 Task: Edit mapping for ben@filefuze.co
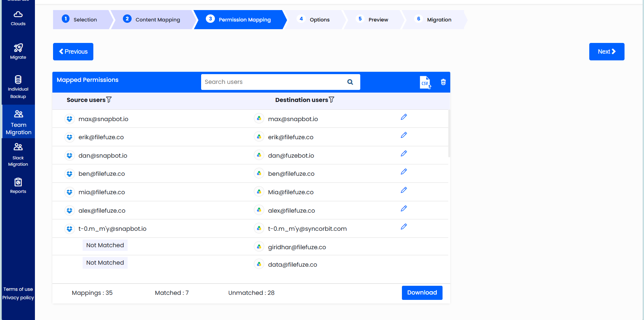point(404,172)
